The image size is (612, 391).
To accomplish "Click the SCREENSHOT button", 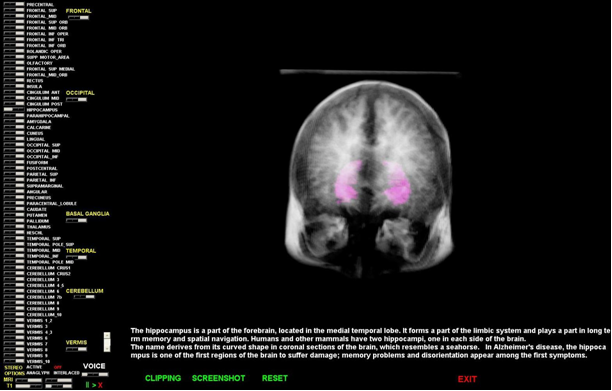I will pos(219,378).
